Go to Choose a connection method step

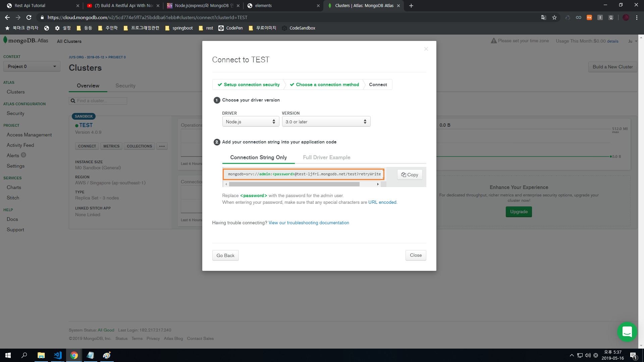(x=324, y=84)
